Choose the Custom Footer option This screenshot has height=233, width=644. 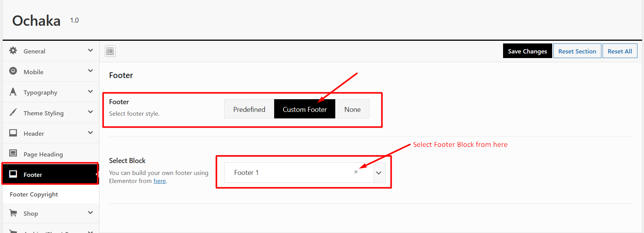305,109
